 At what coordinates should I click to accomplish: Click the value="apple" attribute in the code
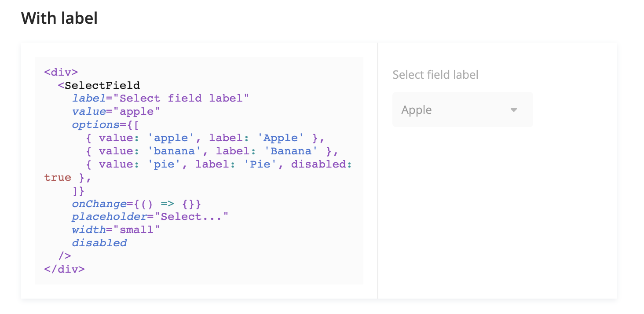click(x=116, y=111)
